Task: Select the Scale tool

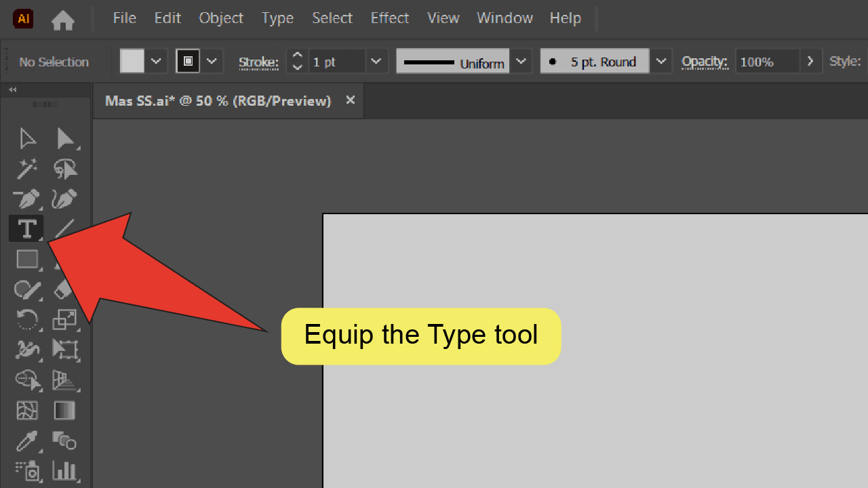Action: tap(65, 319)
